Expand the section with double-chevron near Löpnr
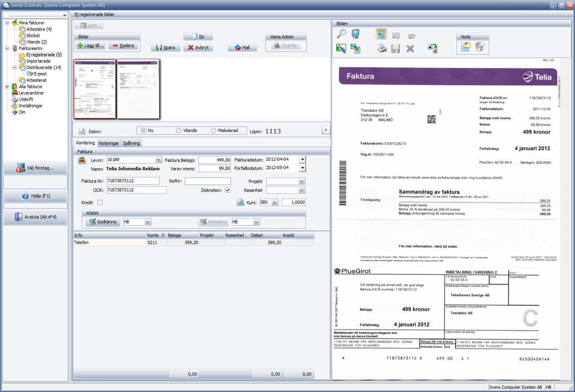The image size is (575, 392). click(326, 130)
